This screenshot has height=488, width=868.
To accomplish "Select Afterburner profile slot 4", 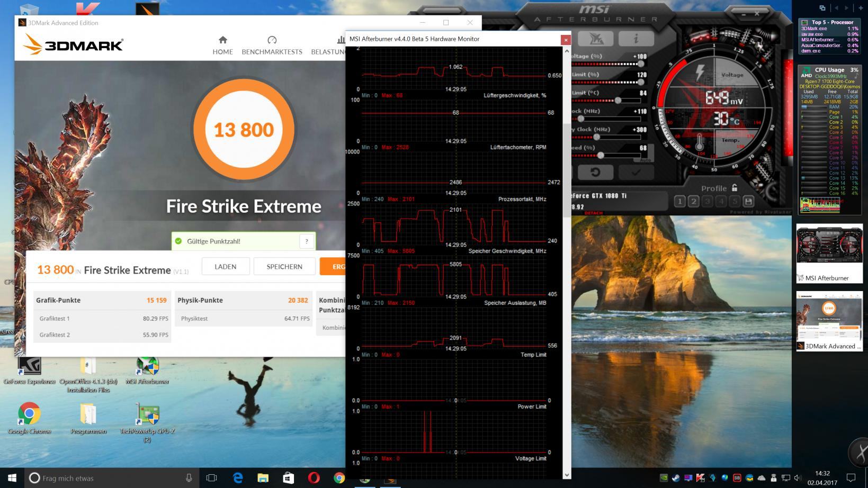I will click(721, 201).
